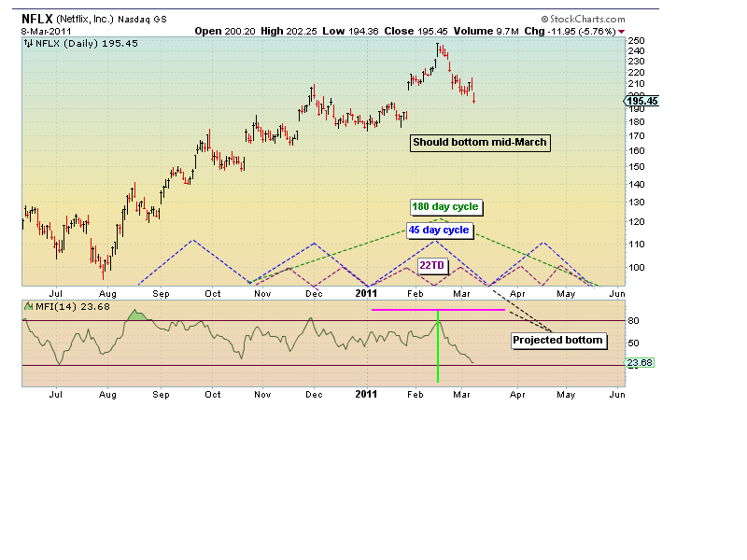Click '2011' on the MFI panel time axis
Screen dimensions: 747x560
point(366,394)
